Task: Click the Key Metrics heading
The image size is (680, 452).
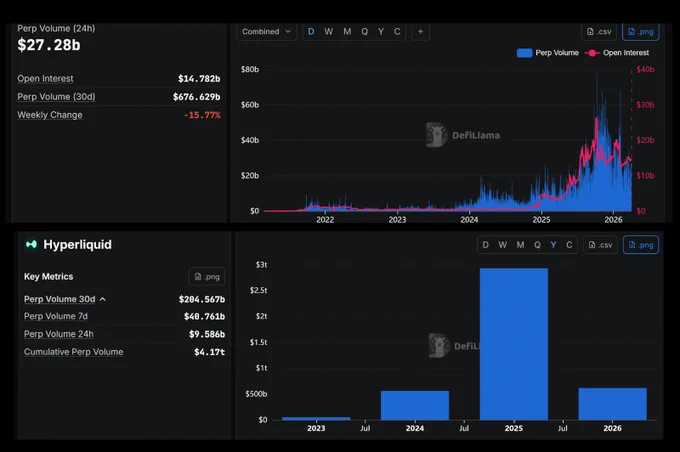Action: (x=49, y=277)
